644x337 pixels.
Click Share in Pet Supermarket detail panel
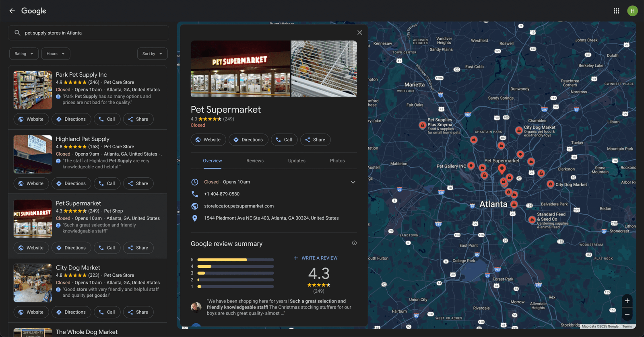(x=315, y=140)
